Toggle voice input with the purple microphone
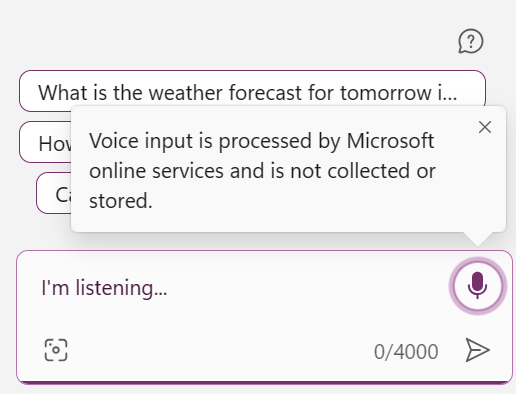The width and height of the screenshot is (516, 394). click(x=477, y=286)
